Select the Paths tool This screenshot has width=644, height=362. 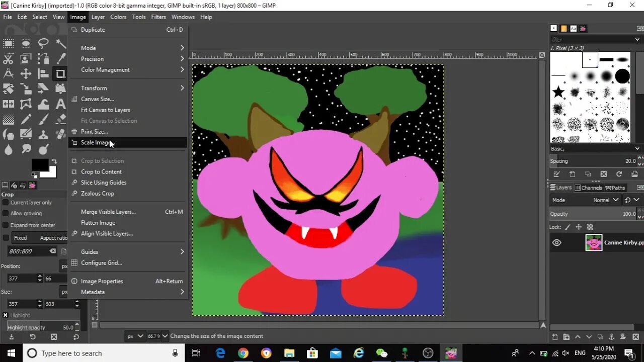[x=43, y=59]
